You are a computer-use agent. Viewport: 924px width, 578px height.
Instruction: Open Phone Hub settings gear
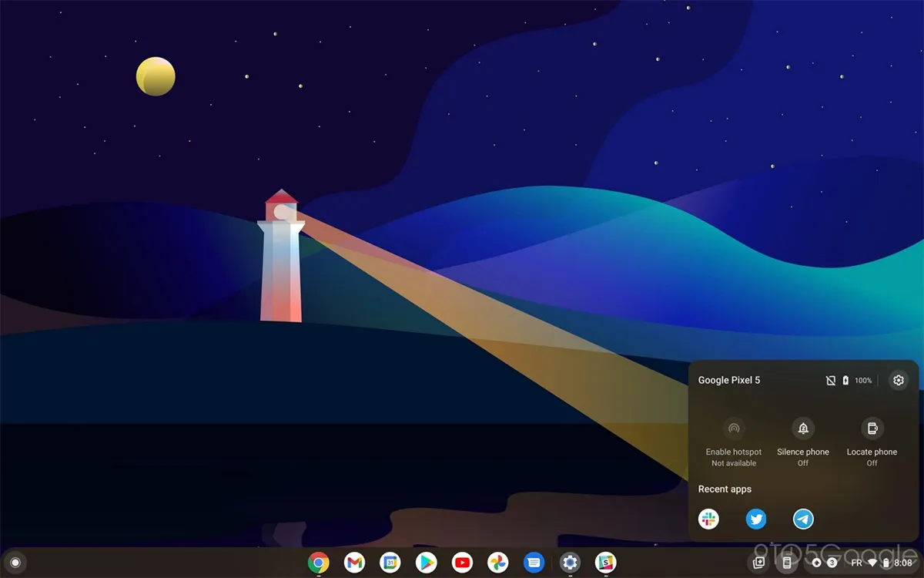898,380
